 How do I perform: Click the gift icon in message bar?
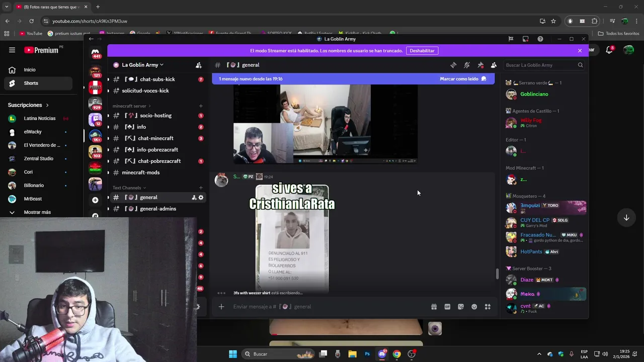coord(434,307)
